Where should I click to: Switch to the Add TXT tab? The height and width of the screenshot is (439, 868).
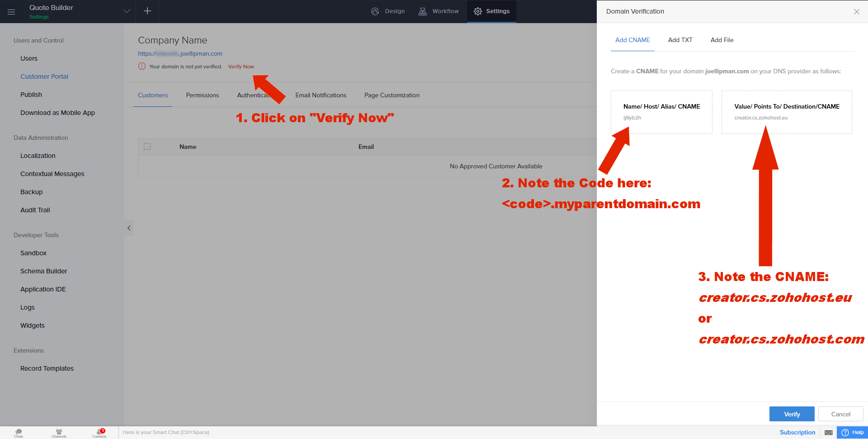680,40
